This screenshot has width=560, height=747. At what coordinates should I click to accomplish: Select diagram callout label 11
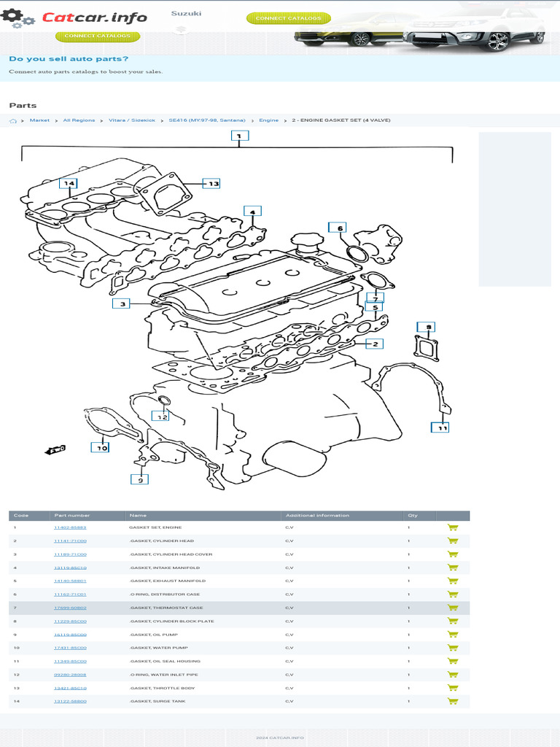coord(440,427)
